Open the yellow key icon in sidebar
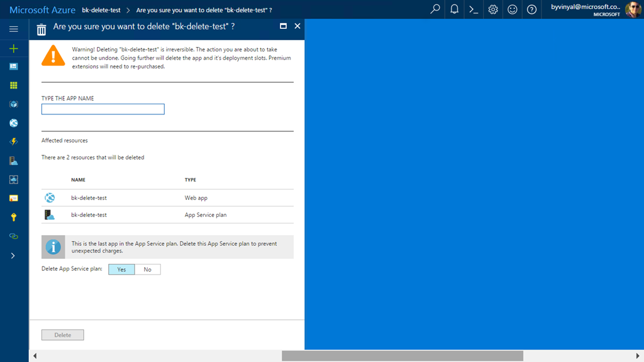Image resolution: width=644 pixels, height=362 pixels. (14, 217)
